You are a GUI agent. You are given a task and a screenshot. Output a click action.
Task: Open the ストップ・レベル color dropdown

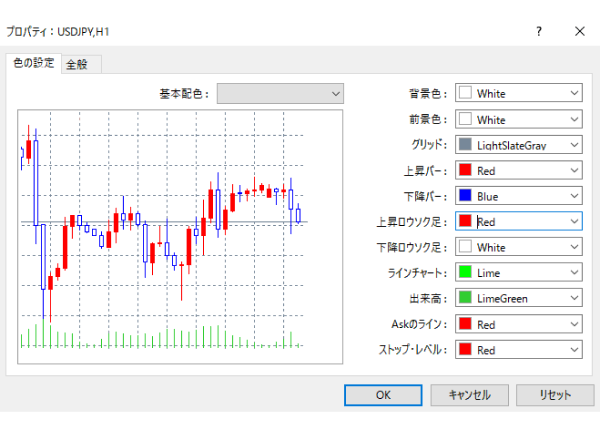click(518, 349)
